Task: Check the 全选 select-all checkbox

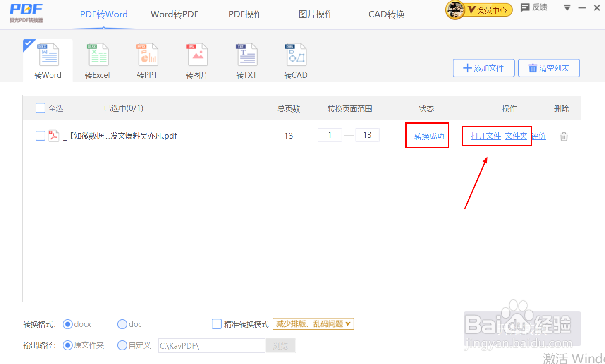Action: 40,108
